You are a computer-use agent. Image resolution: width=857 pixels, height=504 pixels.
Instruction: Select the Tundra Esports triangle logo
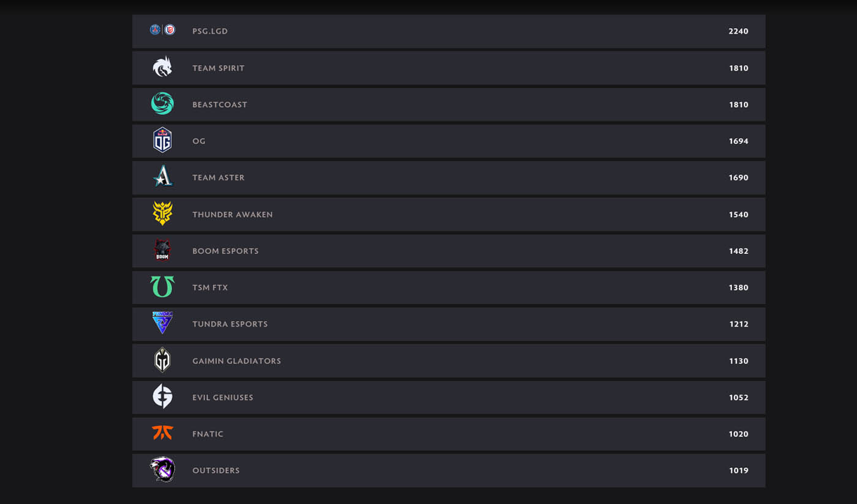162,323
